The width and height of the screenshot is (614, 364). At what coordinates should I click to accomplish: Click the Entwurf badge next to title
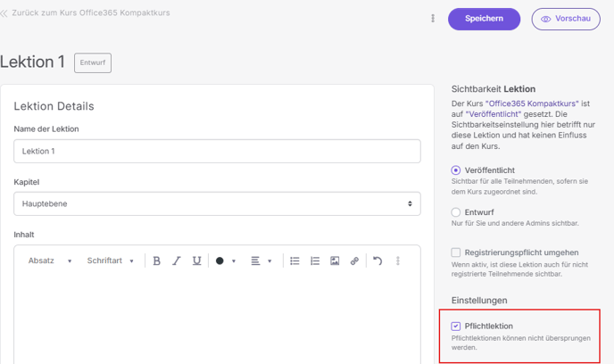[x=93, y=62]
